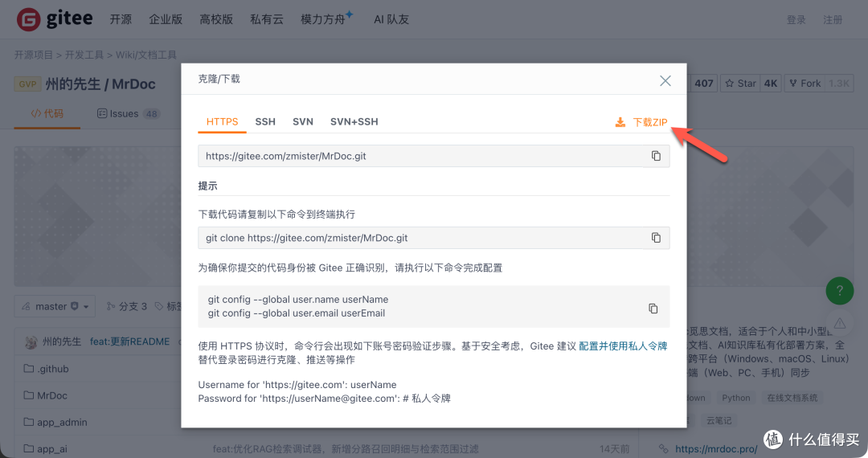Click the GVP badge
Image resolution: width=868 pixels, height=458 pixels.
27,84
